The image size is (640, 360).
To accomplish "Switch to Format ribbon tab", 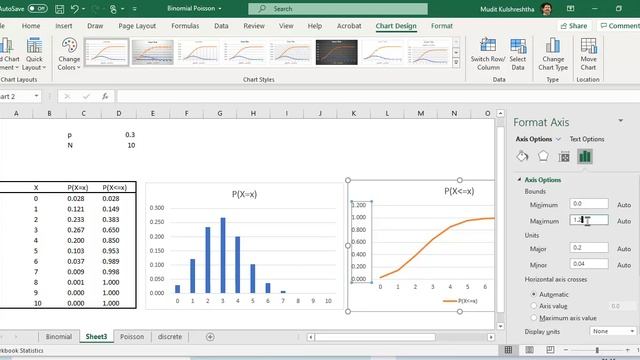I will (442, 26).
